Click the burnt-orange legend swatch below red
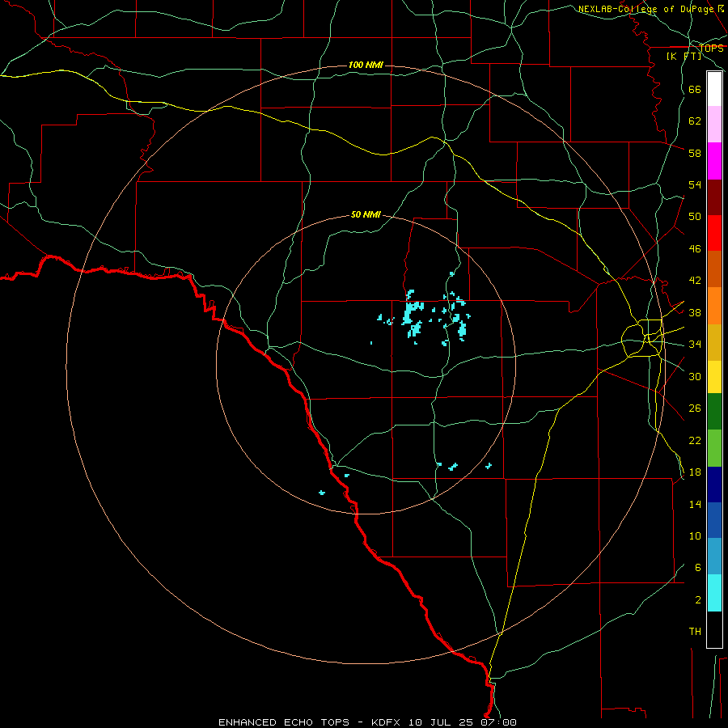 pos(714,269)
